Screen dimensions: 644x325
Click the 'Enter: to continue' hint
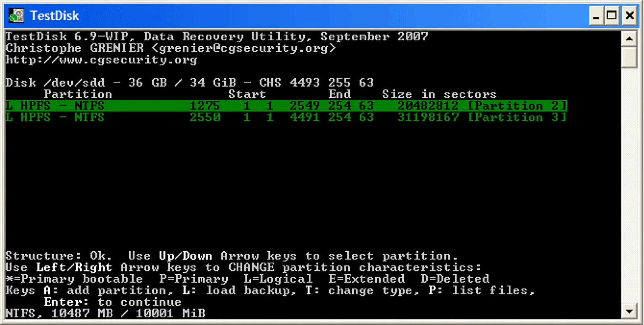pos(113,302)
